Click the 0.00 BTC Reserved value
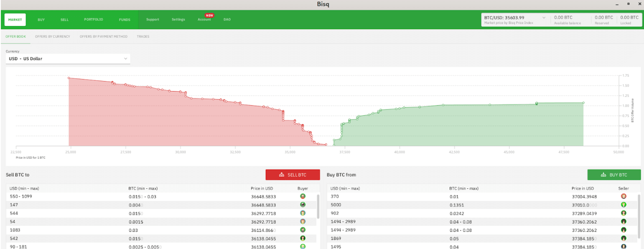 point(604,18)
